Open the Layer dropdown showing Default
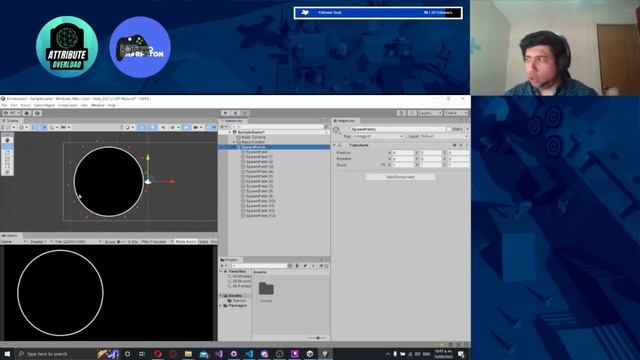Viewport: 640px width, 360px height. (x=444, y=136)
